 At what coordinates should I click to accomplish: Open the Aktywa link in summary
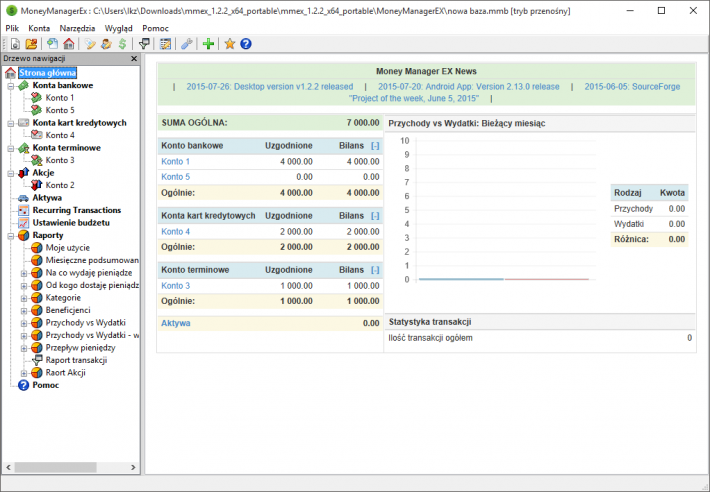click(176, 323)
